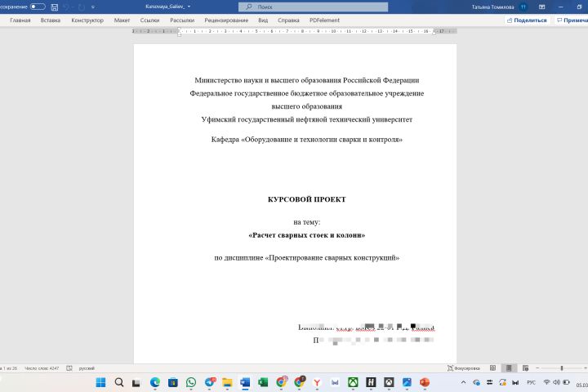The width and height of the screenshot is (588, 392).
Task: Click the русский language indicator
Action: pyautogui.click(x=87, y=368)
